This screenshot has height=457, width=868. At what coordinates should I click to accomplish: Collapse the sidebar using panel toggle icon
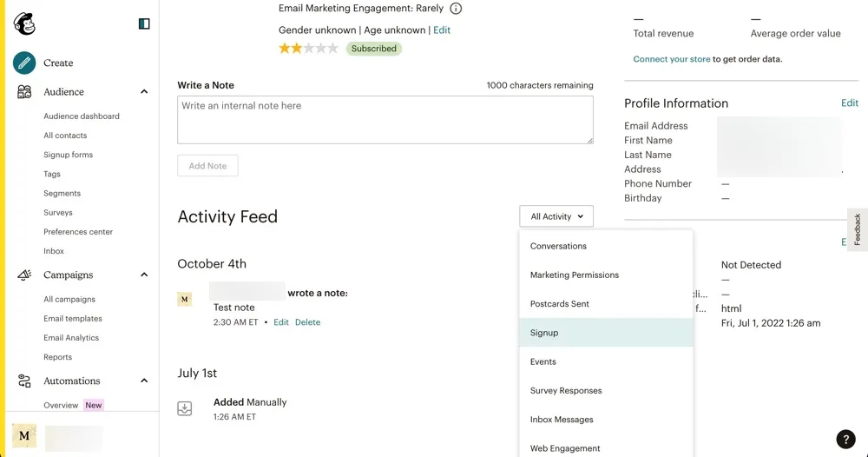(x=144, y=23)
